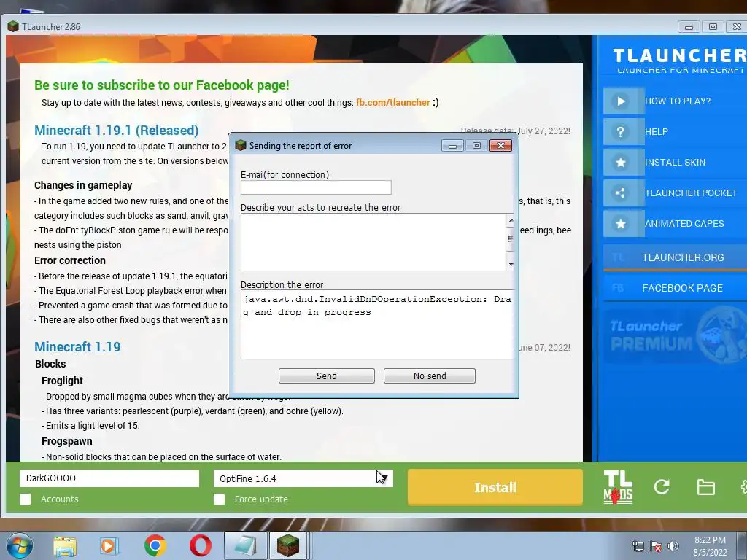Open the game folder icon
Screen dimensions: 747x560
coord(705,487)
